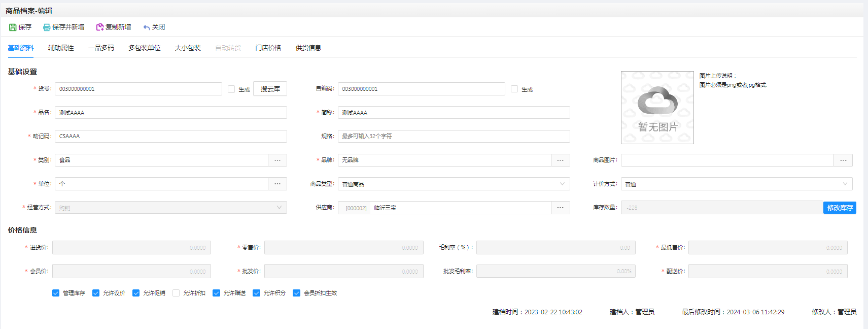This screenshot has height=329, width=868.
Task: Click the 配送价 price field
Action: click(768, 271)
